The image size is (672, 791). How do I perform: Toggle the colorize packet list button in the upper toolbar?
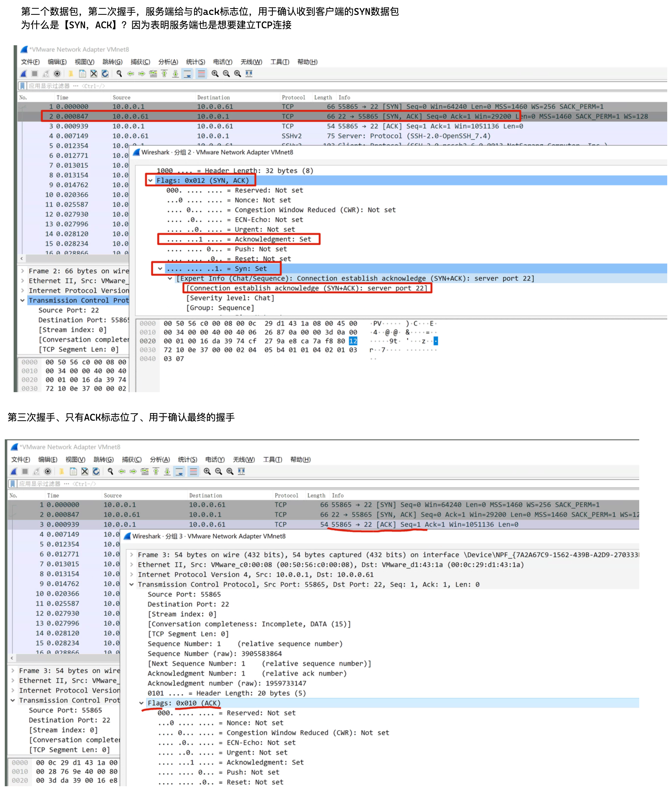pos(202,74)
